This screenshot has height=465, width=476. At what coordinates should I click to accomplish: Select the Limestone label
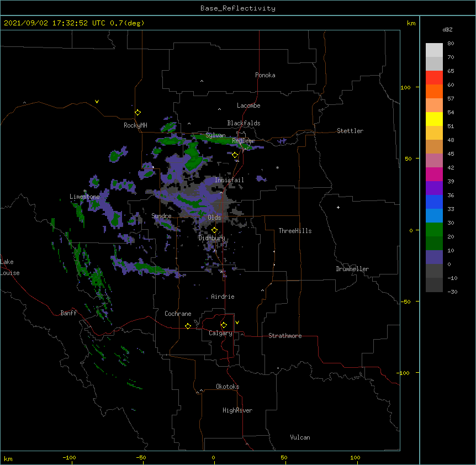coord(84,197)
